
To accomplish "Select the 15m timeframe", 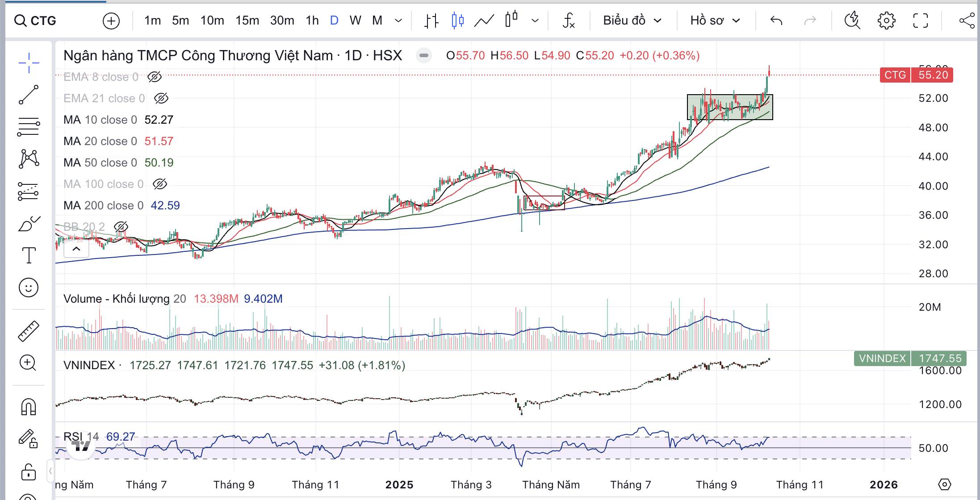I will point(247,21).
